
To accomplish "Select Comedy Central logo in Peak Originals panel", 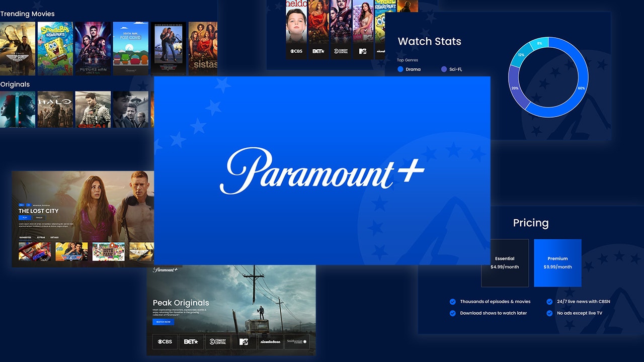I will click(x=218, y=342).
